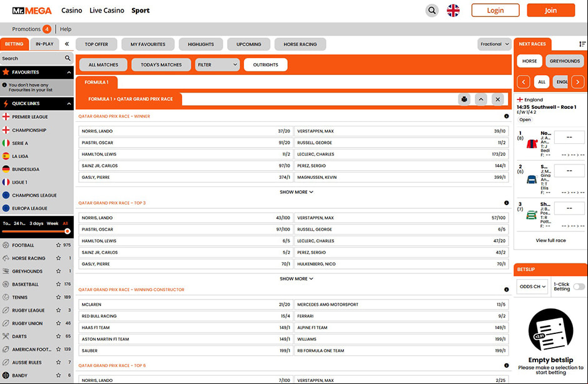The width and height of the screenshot is (588, 384).
Task: Click the Join button
Action: 551,11
